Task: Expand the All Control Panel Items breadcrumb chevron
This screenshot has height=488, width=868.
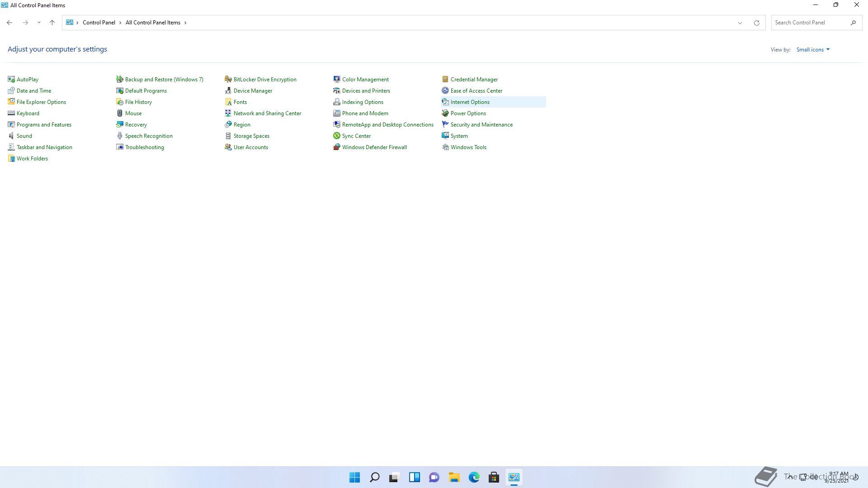Action: click(185, 23)
